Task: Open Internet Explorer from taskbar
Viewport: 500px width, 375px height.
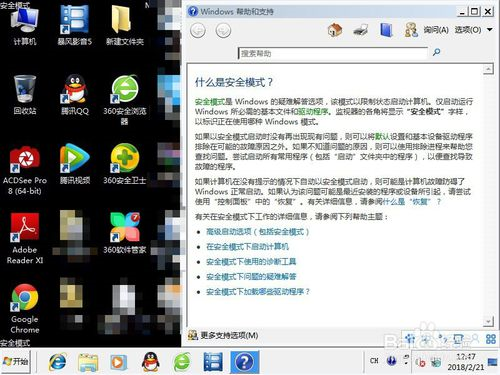Action: coord(57,362)
